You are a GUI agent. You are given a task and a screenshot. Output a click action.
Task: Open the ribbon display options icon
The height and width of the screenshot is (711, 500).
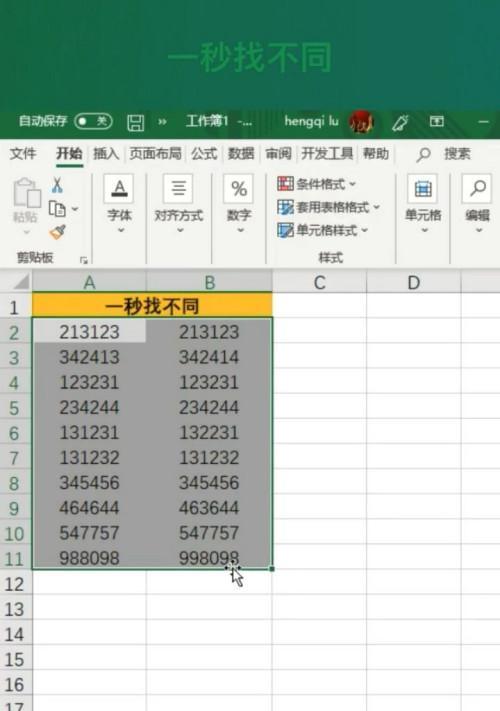point(437,121)
